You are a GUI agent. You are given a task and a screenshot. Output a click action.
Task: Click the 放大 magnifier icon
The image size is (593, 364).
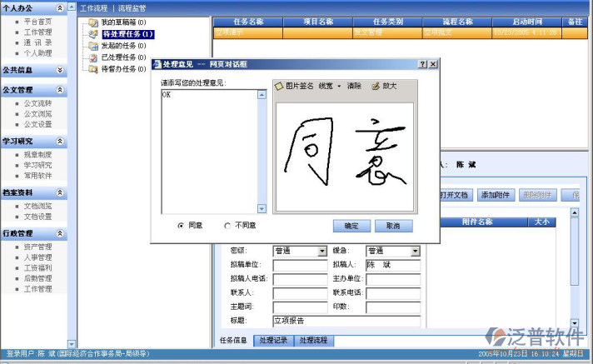click(375, 87)
